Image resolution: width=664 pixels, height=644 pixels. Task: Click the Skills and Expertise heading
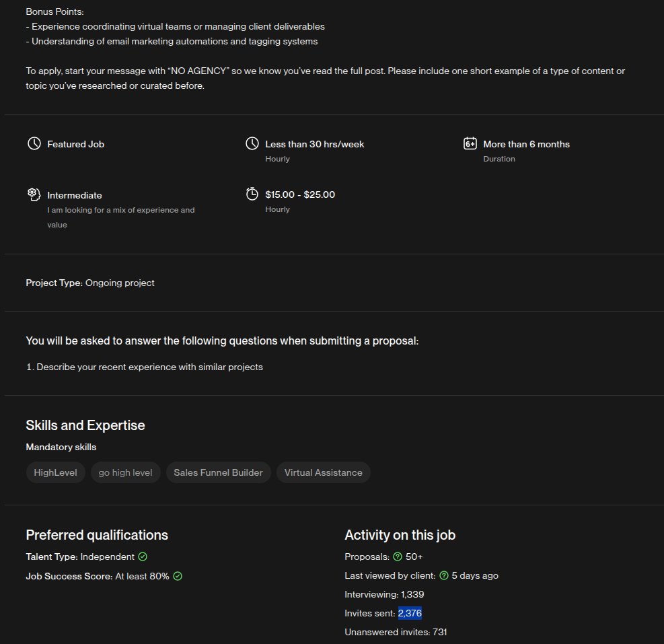point(85,425)
